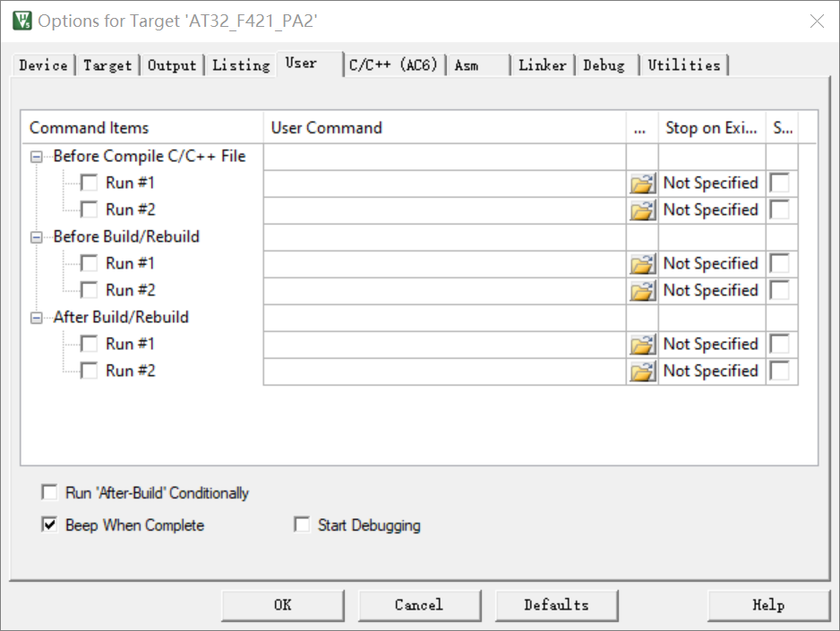Enable Run #1 under After Build/Rebuild
This screenshot has width=840, height=631.
[x=89, y=344]
